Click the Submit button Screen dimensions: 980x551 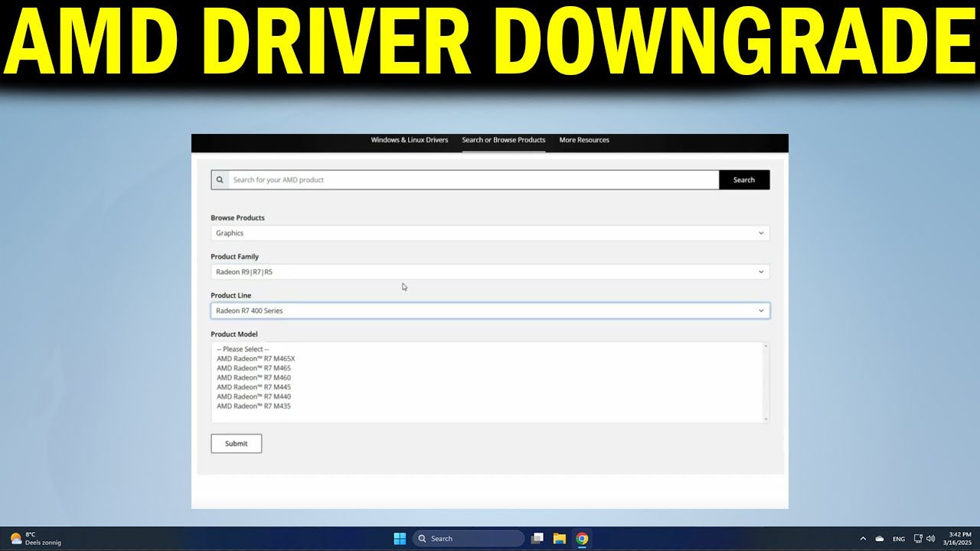coord(237,444)
